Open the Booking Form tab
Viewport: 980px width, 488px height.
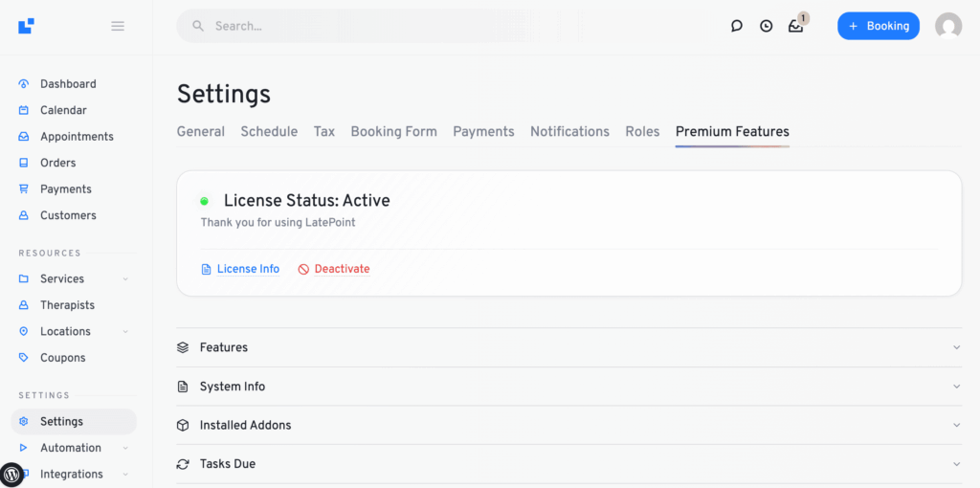[393, 132]
